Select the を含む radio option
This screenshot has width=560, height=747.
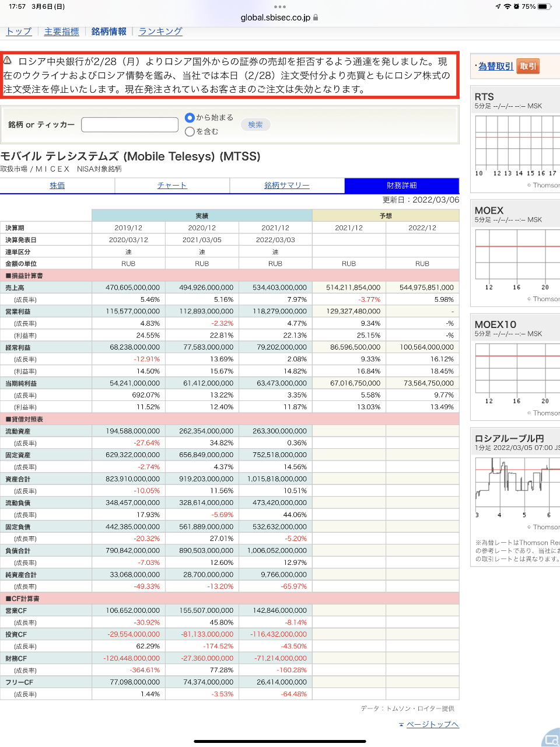[x=190, y=132]
